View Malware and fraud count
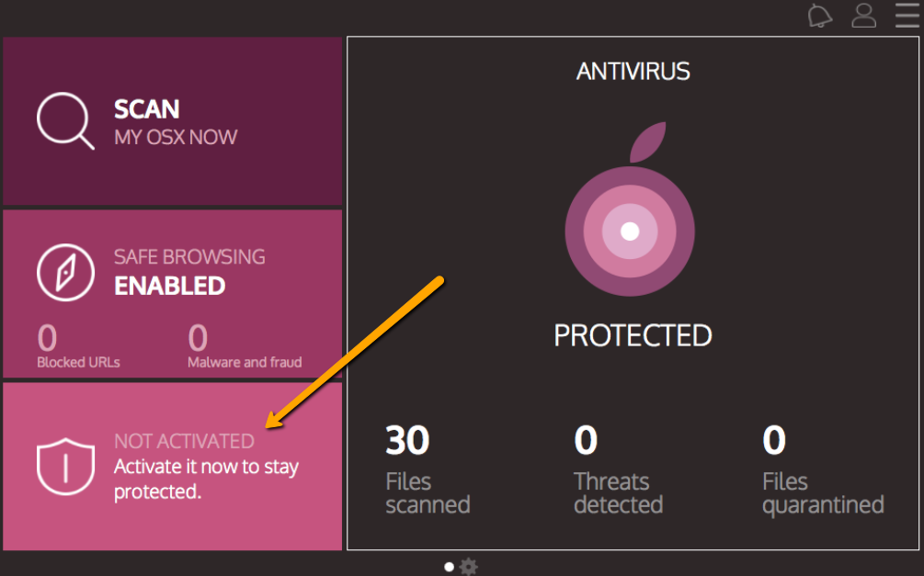Viewport: 924px width, 576px height. click(x=245, y=346)
